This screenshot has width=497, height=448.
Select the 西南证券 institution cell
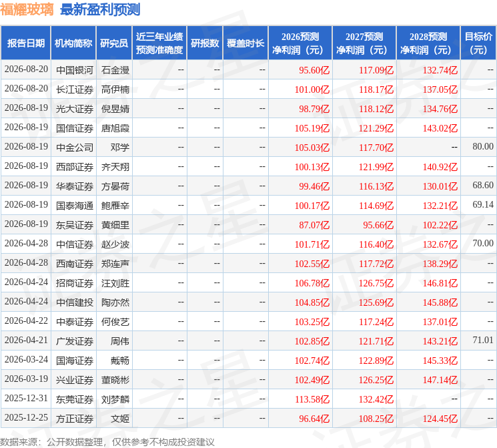click(75, 263)
